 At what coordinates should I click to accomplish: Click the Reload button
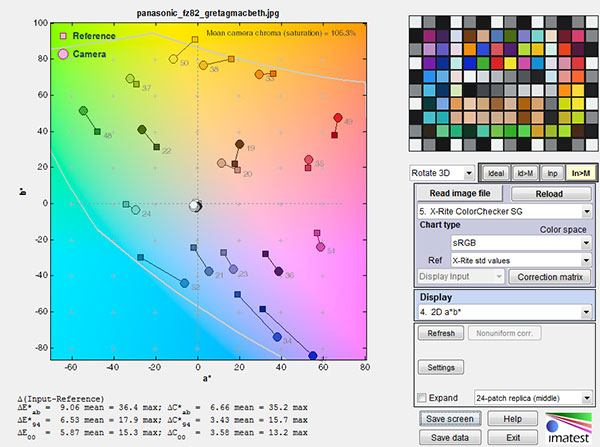(551, 194)
